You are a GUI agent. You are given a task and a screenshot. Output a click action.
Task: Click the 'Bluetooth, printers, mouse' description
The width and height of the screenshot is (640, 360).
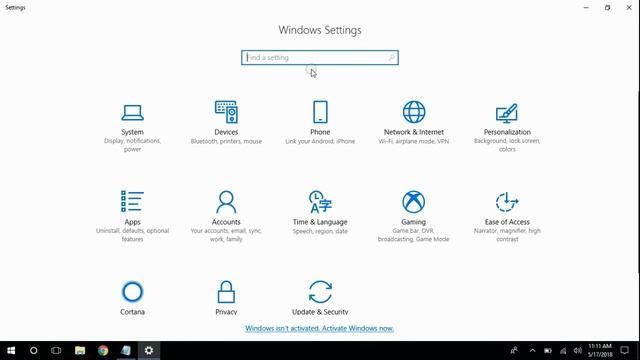(x=226, y=142)
